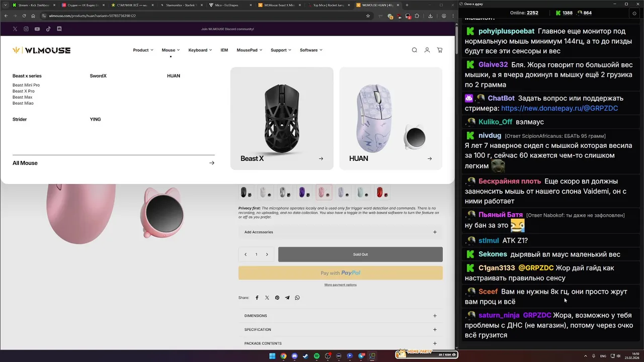The height and width of the screenshot is (362, 644).
Task: Go to browser home page
Action: (33, 16)
